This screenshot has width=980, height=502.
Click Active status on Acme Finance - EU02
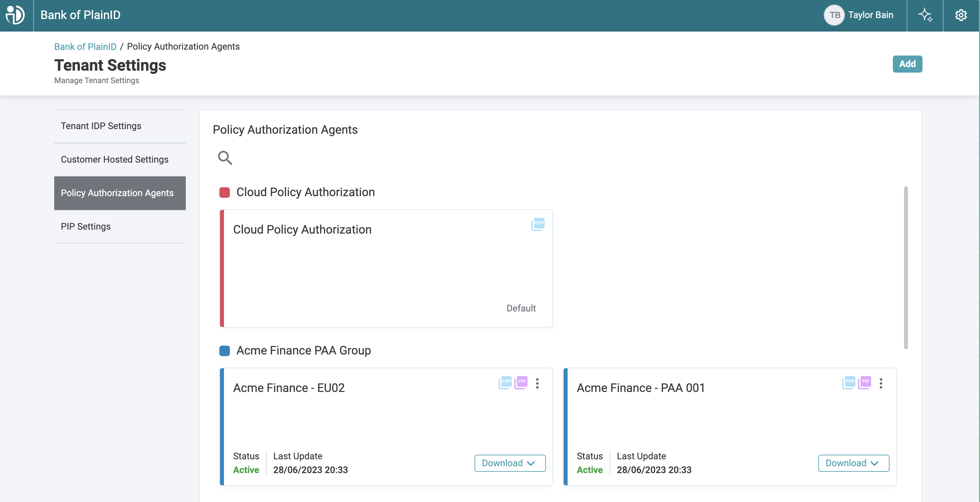click(246, 470)
